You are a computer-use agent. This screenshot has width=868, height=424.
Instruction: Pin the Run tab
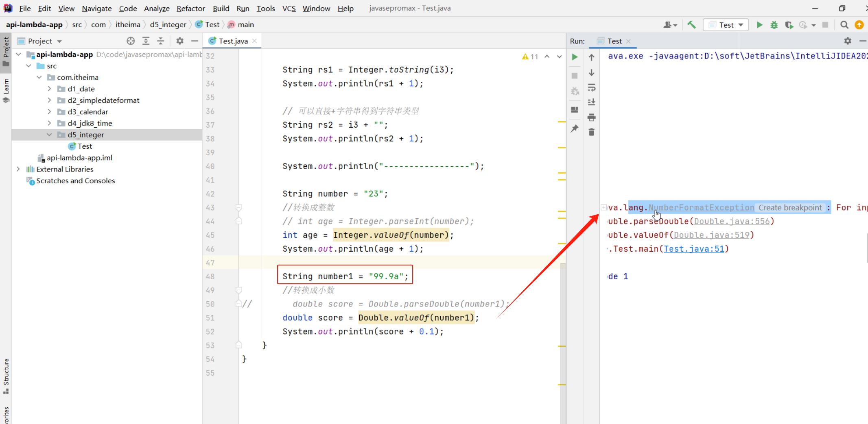coord(575,129)
